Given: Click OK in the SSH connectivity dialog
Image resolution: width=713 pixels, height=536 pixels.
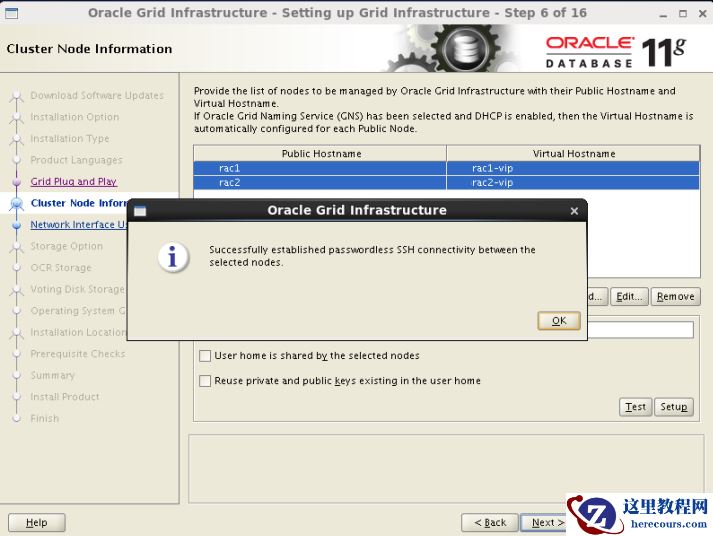Looking at the screenshot, I should tap(559, 321).
